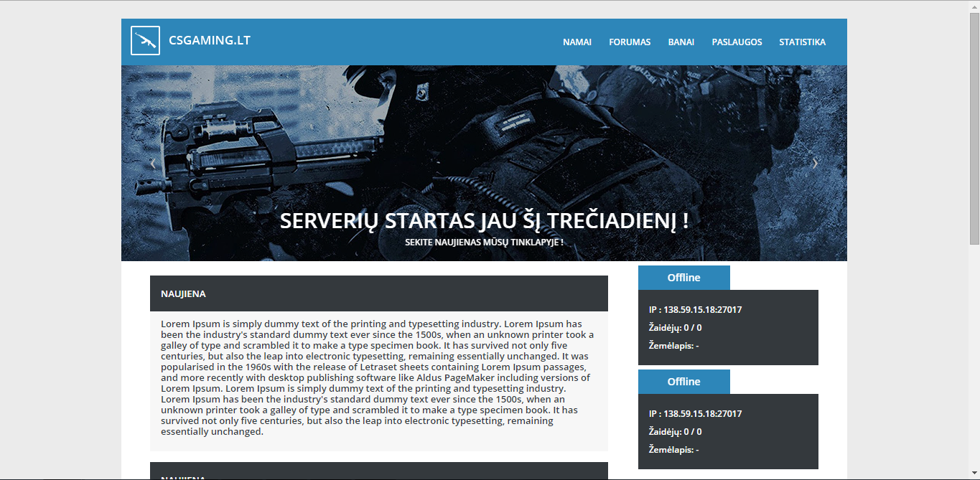This screenshot has height=480, width=980.
Task: Click the rifle logo icon in the header
Action: click(x=145, y=41)
